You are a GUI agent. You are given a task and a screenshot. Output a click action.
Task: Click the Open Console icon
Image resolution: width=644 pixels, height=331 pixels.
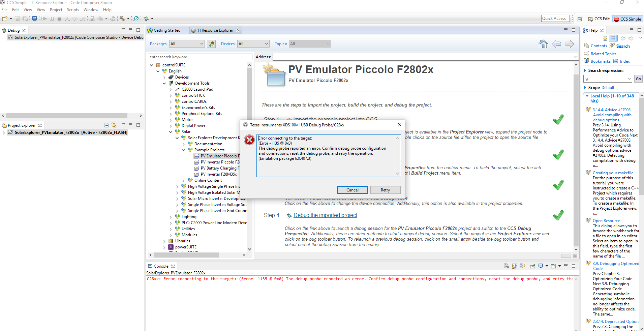click(x=553, y=266)
